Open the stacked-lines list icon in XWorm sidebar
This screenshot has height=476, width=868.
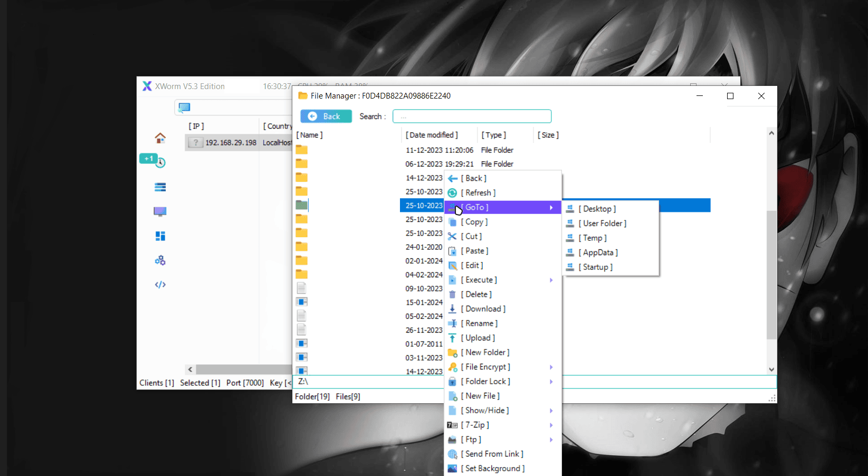pyautogui.click(x=160, y=187)
